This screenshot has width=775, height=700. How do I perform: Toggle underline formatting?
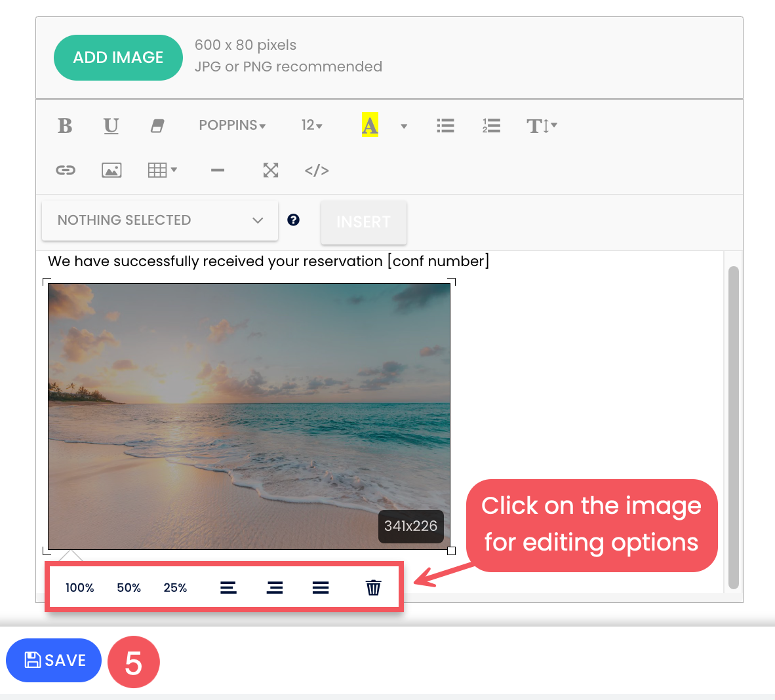coord(111,126)
